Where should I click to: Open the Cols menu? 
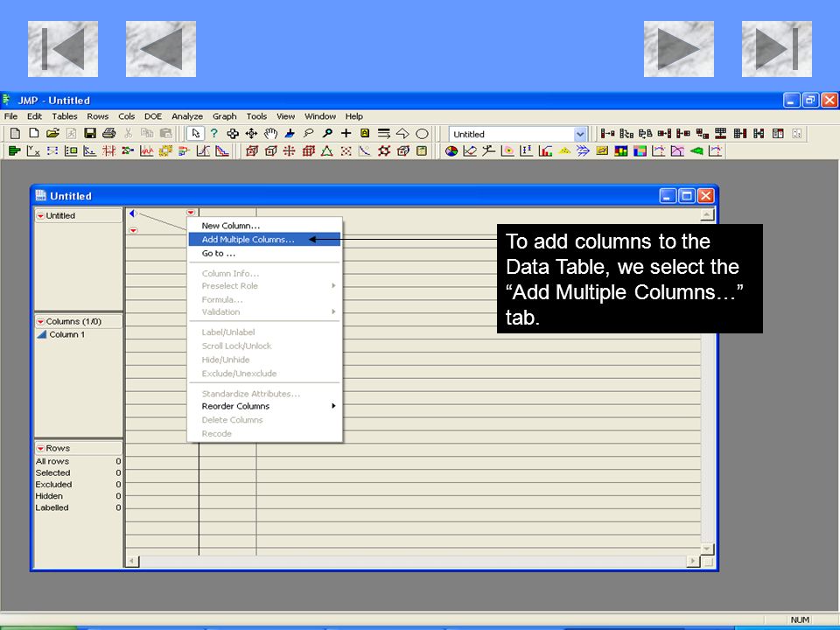point(126,116)
